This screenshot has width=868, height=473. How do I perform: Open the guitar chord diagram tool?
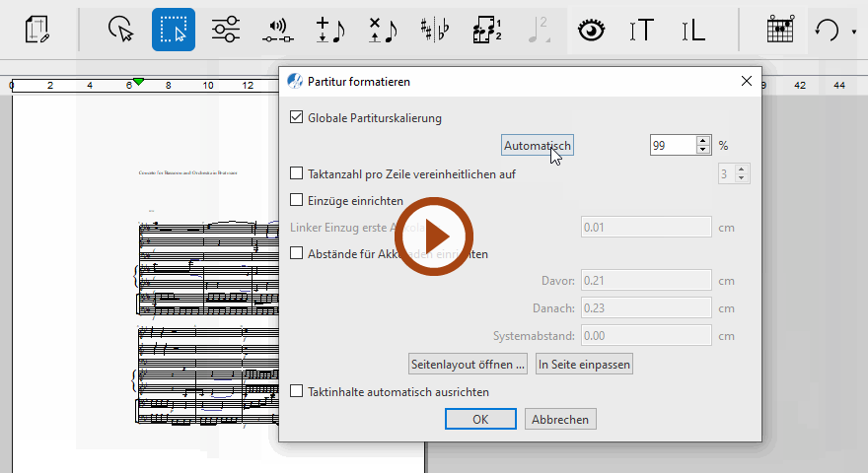(780, 30)
